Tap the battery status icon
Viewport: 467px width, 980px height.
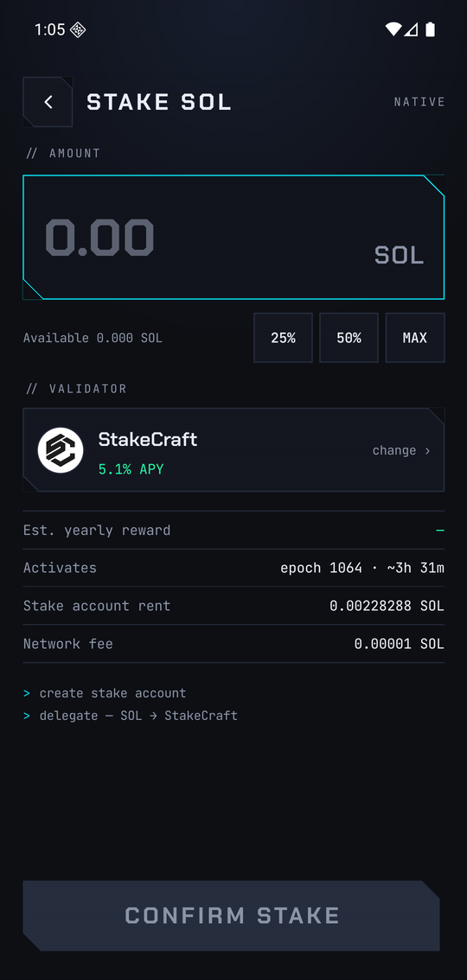(x=430, y=29)
